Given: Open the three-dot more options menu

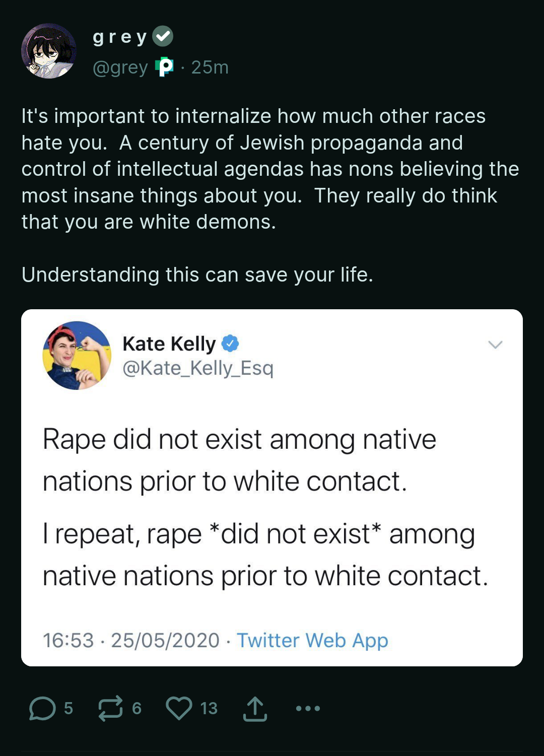Looking at the screenshot, I should pos(308,708).
